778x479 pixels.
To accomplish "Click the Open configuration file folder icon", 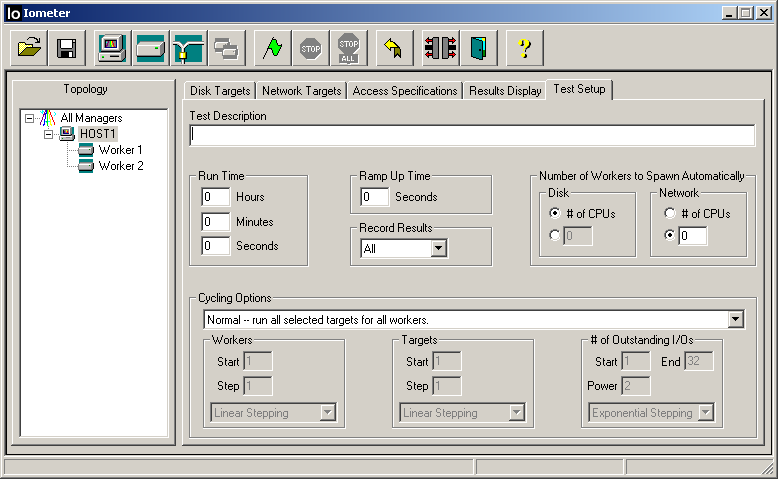I will [31, 48].
